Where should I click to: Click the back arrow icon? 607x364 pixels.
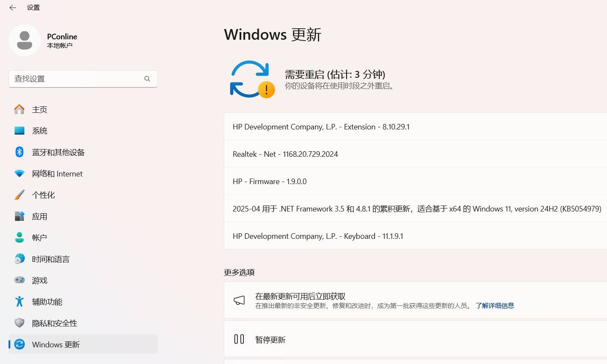[x=13, y=8]
